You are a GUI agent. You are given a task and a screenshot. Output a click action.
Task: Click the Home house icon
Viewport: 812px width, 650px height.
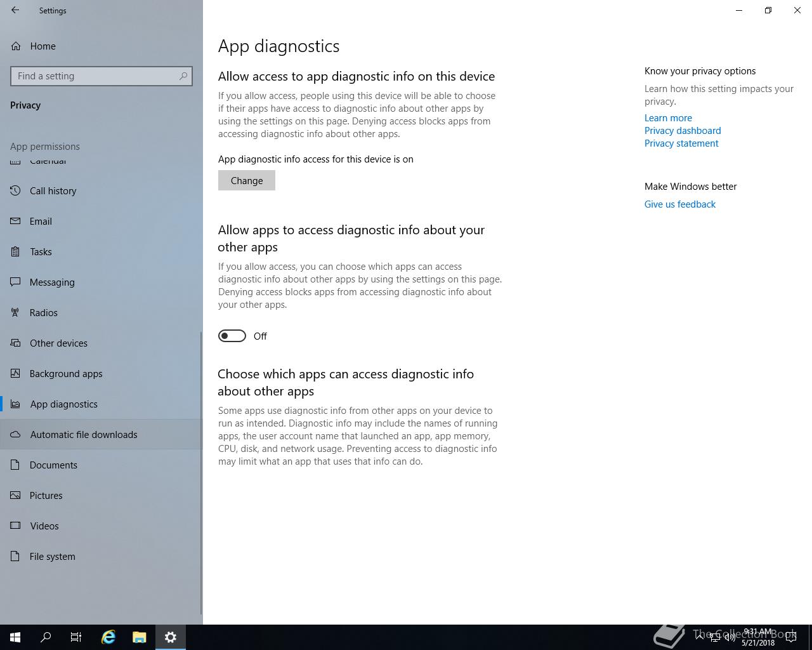coord(15,46)
